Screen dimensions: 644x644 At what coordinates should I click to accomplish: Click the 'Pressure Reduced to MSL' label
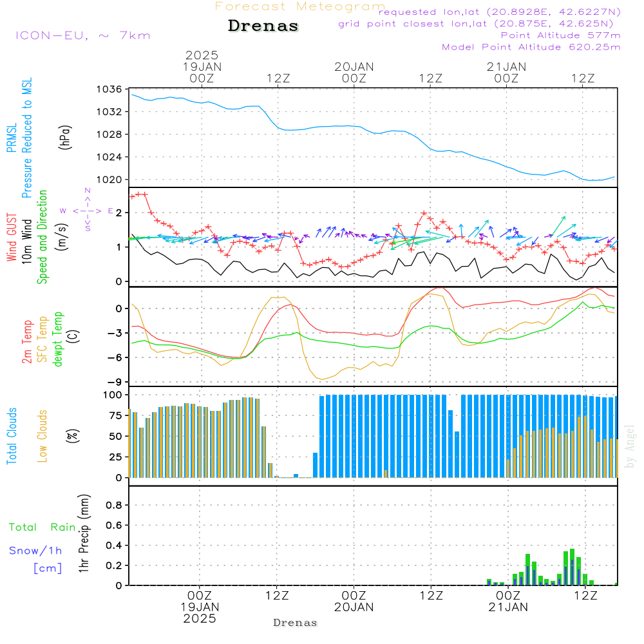click(26, 138)
